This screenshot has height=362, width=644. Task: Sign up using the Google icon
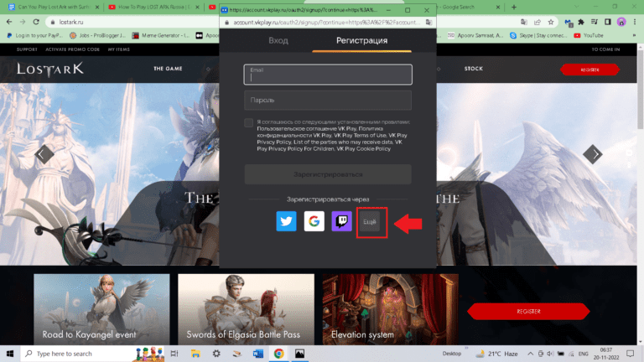click(314, 222)
